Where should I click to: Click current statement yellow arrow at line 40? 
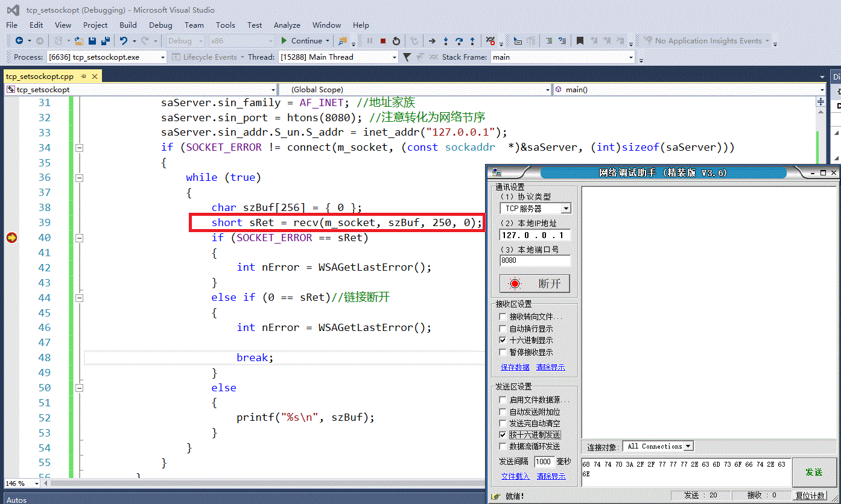11,238
